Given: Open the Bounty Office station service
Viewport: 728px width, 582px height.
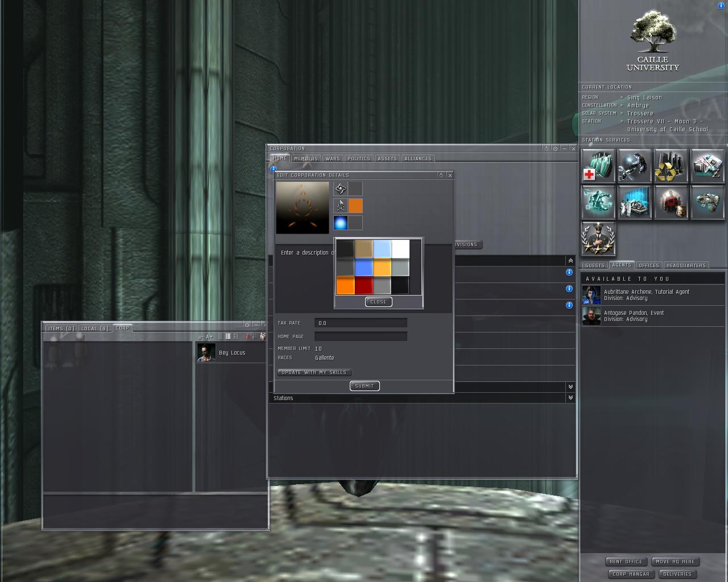Looking at the screenshot, I should pos(671,202).
